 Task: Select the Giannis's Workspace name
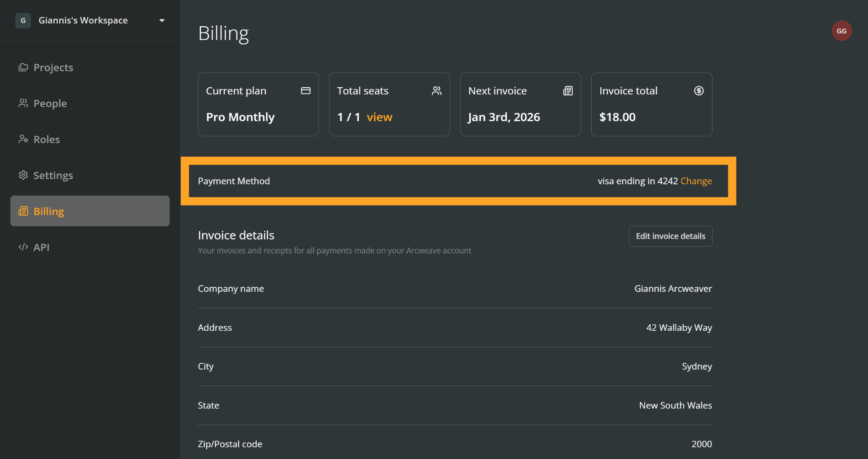[x=83, y=20]
